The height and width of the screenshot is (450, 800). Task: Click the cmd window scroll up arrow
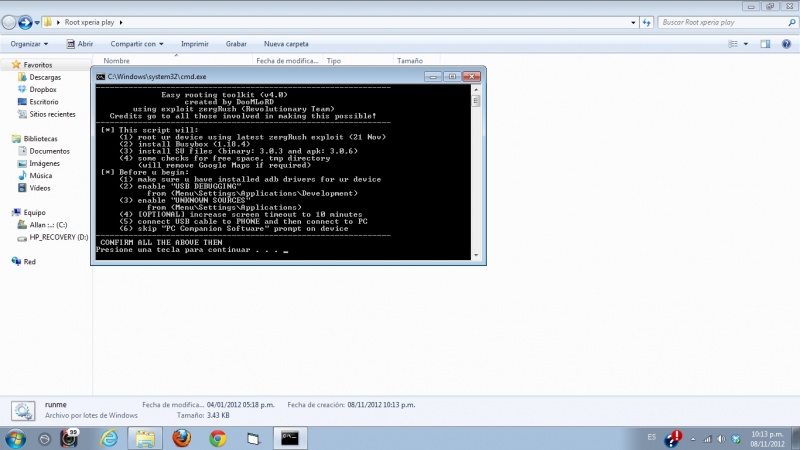[476, 89]
